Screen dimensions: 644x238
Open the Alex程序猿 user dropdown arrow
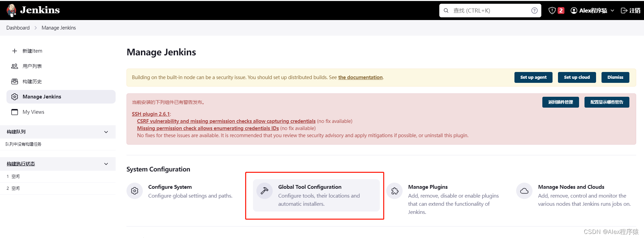click(x=612, y=11)
